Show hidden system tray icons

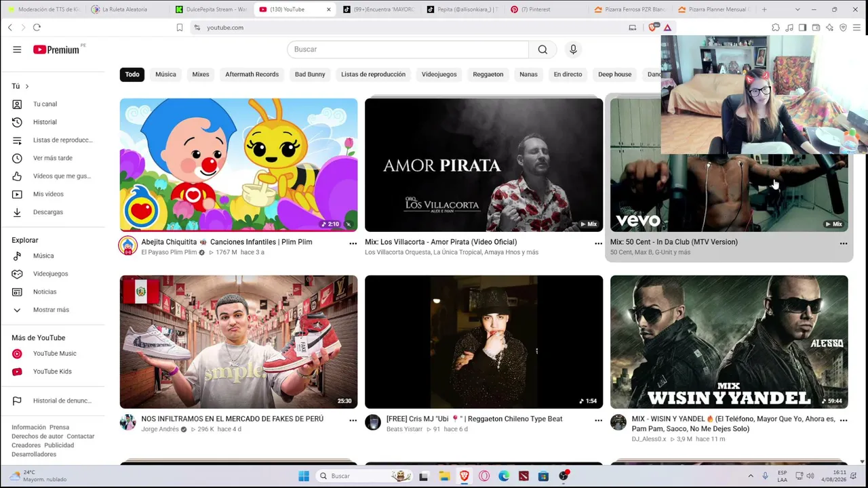[x=751, y=476]
